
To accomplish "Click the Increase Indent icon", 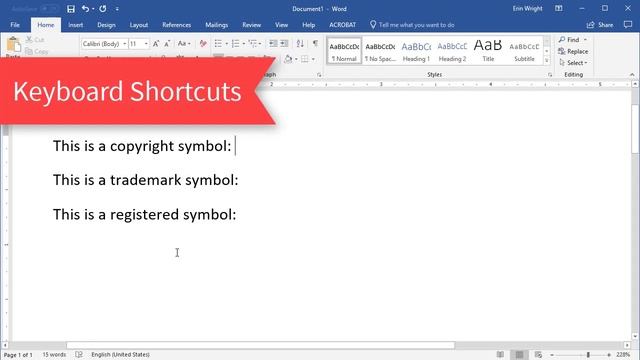I will click(284, 44).
